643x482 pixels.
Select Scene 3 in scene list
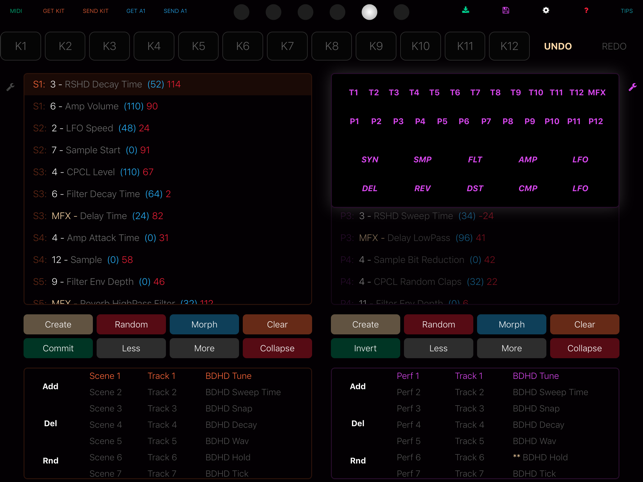pos(106,409)
